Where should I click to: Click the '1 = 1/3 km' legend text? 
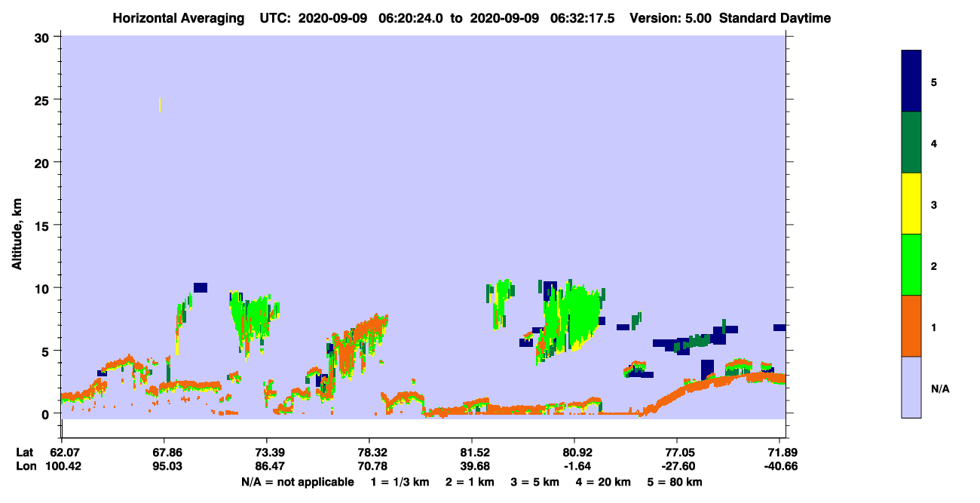(x=400, y=482)
